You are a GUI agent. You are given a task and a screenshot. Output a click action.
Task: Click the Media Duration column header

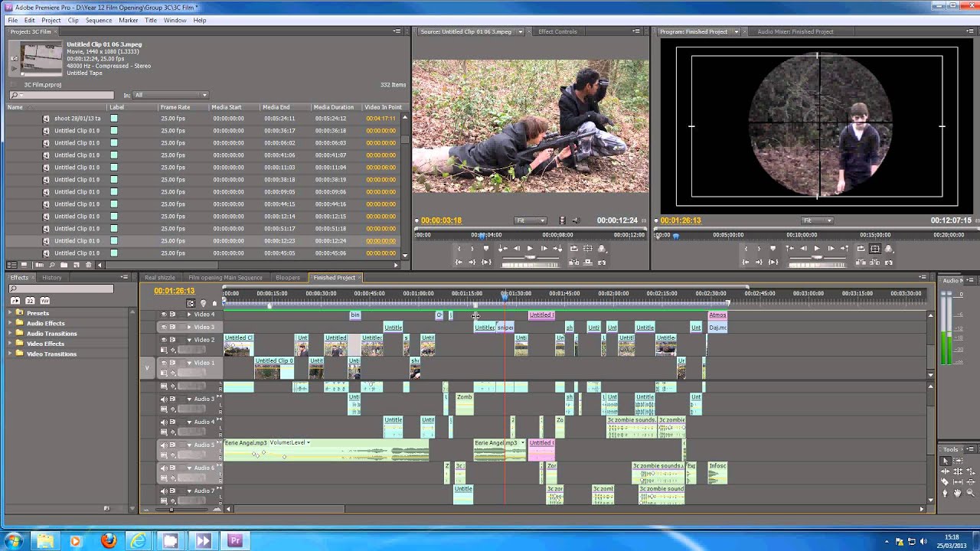coord(334,107)
